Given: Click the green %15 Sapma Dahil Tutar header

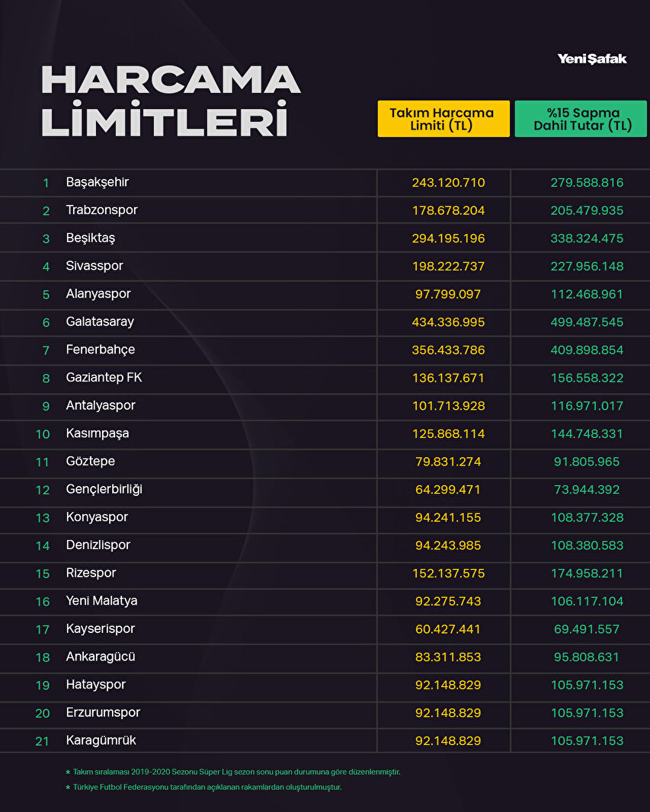Looking at the screenshot, I should 580,120.
